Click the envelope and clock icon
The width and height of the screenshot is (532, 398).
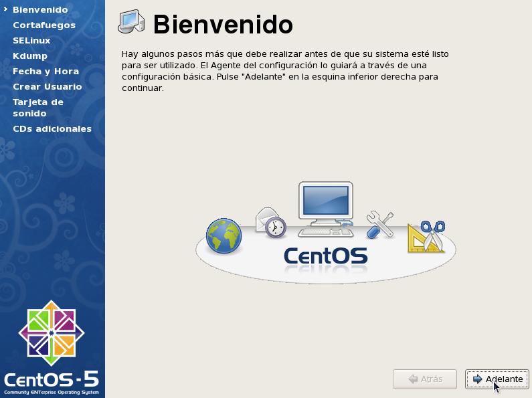click(270, 222)
